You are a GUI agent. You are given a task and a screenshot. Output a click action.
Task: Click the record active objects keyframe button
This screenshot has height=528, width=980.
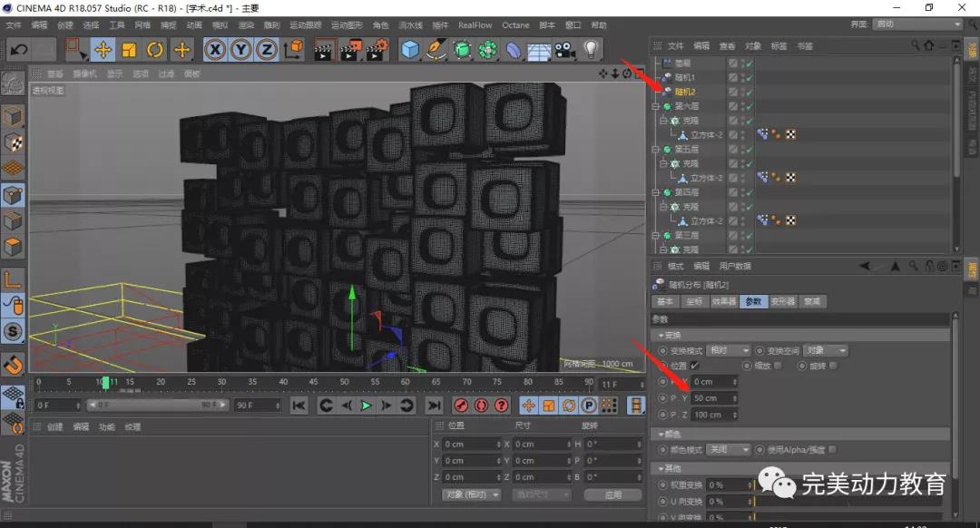(x=461, y=406)
